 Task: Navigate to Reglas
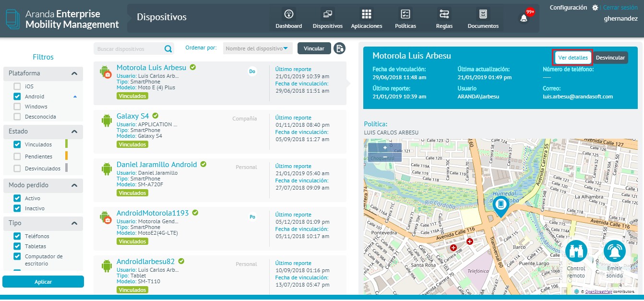point(444,19)
